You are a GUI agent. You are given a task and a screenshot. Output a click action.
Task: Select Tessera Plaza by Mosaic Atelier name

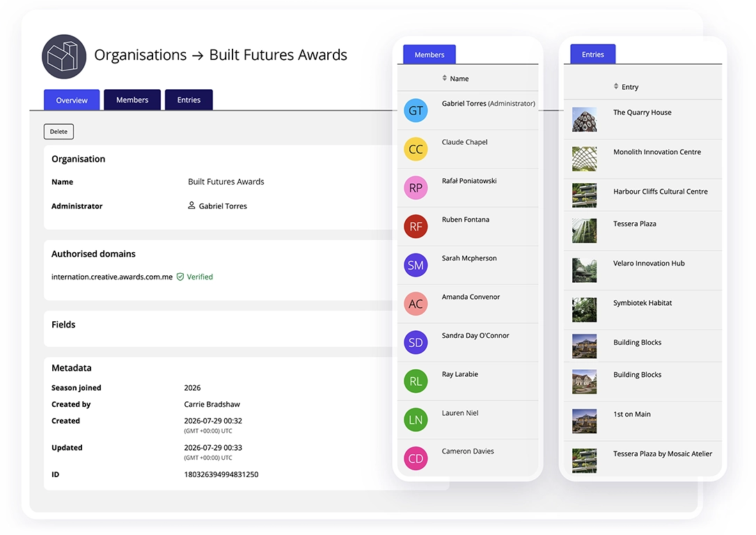click(x=663, y=454)
